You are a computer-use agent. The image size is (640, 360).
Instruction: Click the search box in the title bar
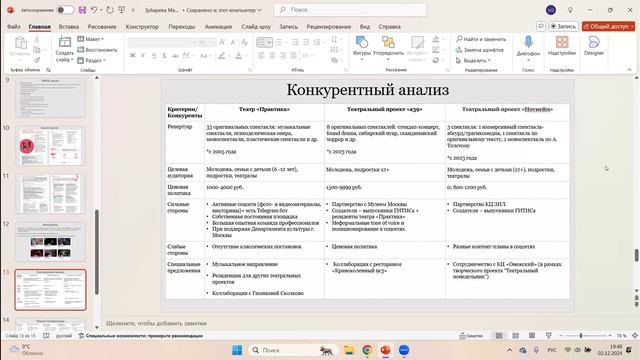tap(351, 10)
